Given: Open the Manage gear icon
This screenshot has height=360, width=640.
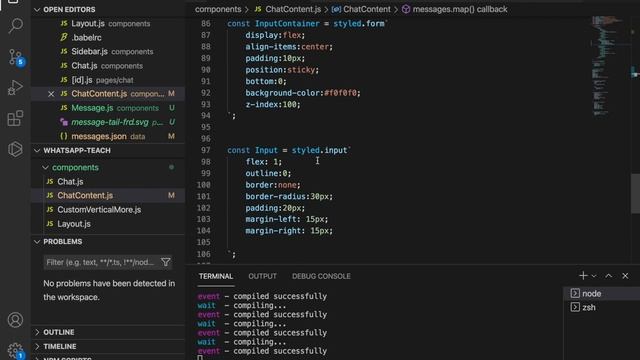Looking at the screenshot, I should (15, 350).
